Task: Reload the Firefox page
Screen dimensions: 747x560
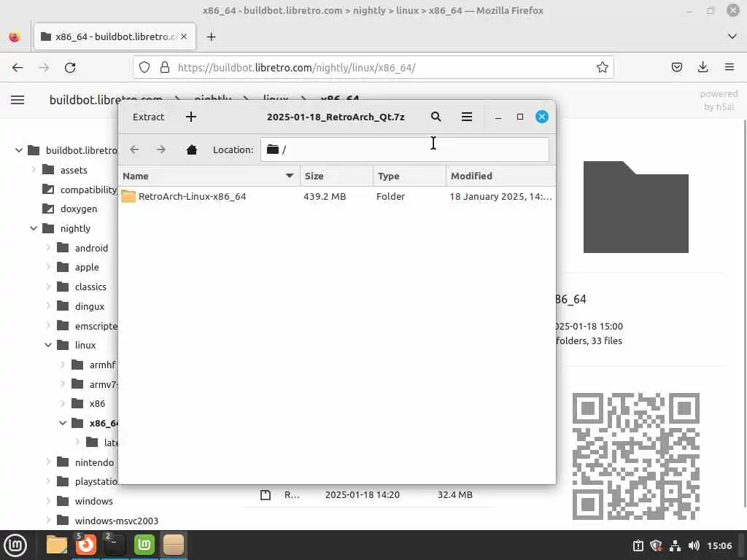Action: [x=70, y=68]
